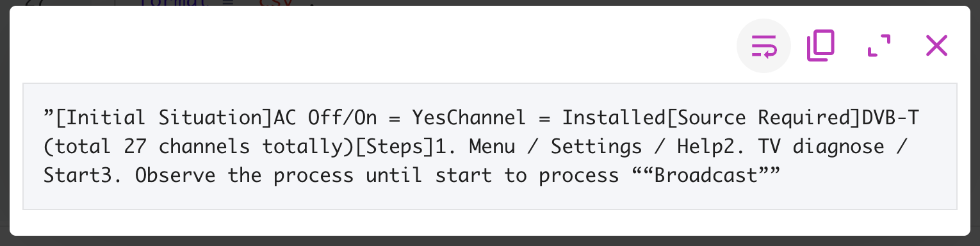Click the word "Settings" in step one
This screenshot has width=980, height=246.
click(596, 147)
